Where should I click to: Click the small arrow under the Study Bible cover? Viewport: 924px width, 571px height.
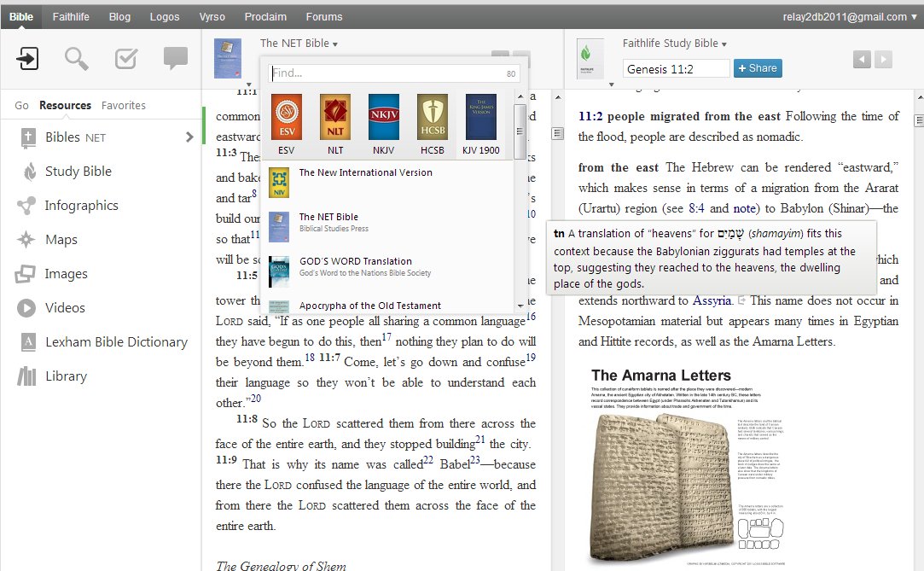click(611, 84)
